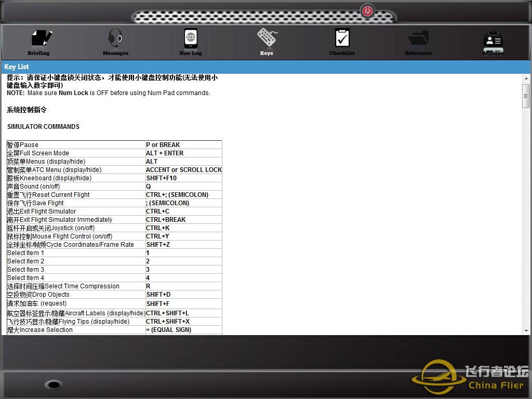Select Aircraft Labels (display/hide) row
Screen dimensions: 532x399
(114, 313)
